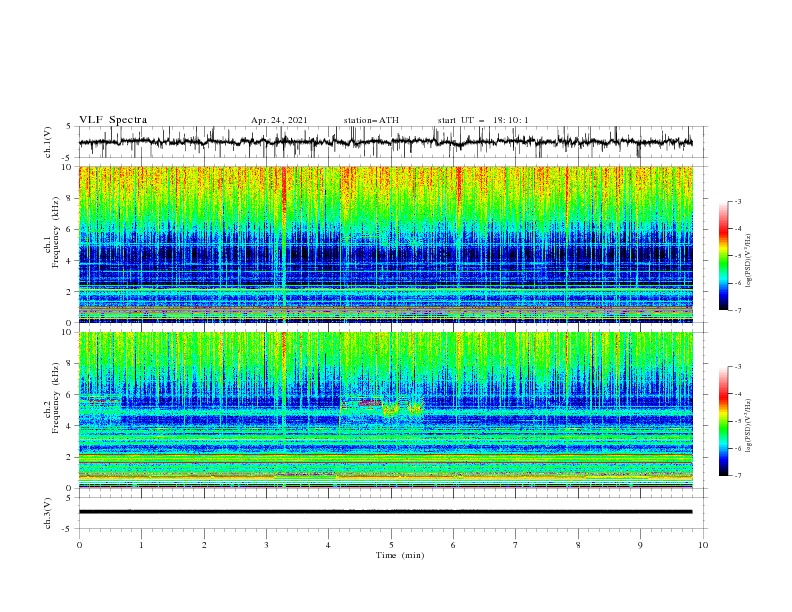792x612 pixels.
Task: Click time axis tick label "6"
Action: [453, 545]
